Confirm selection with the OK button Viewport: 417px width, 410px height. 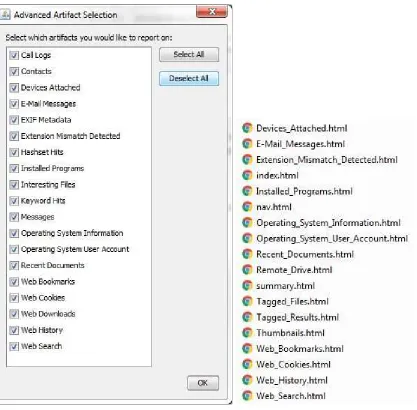(x=203, y=383)
